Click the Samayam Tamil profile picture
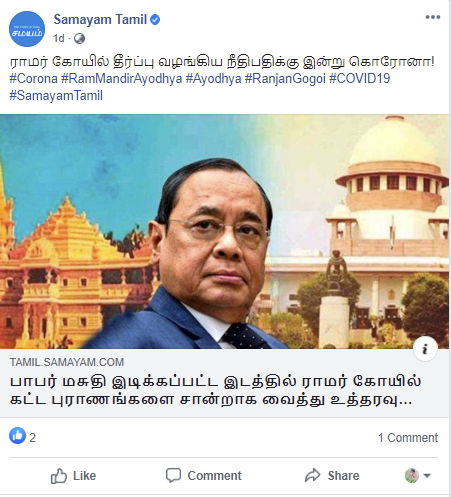Screen dimensions: 451x497 27,29
